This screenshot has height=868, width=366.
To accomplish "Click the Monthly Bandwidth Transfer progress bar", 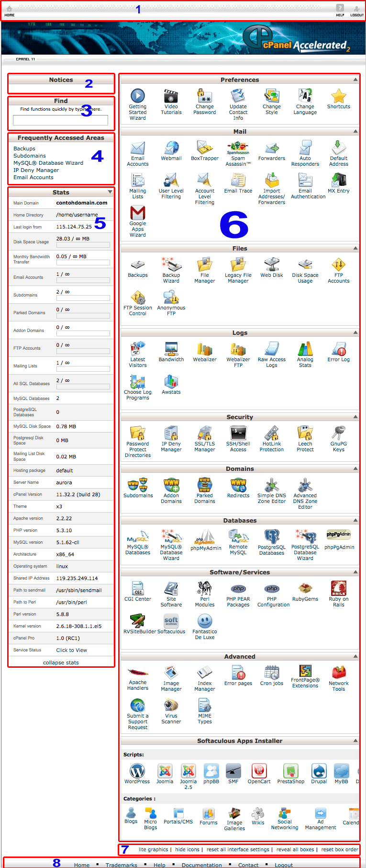I will [83, 263].
